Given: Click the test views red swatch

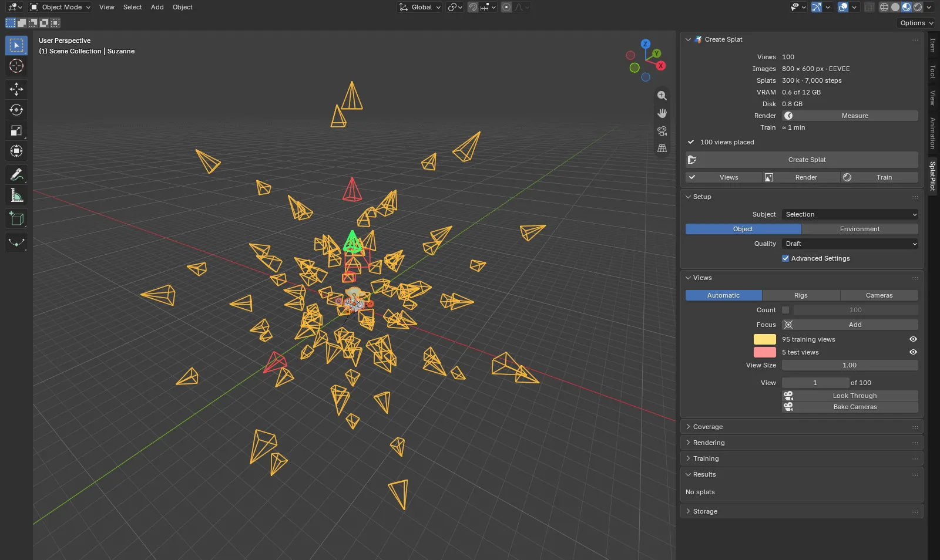Looking at the screenshot, I should 765,352.
